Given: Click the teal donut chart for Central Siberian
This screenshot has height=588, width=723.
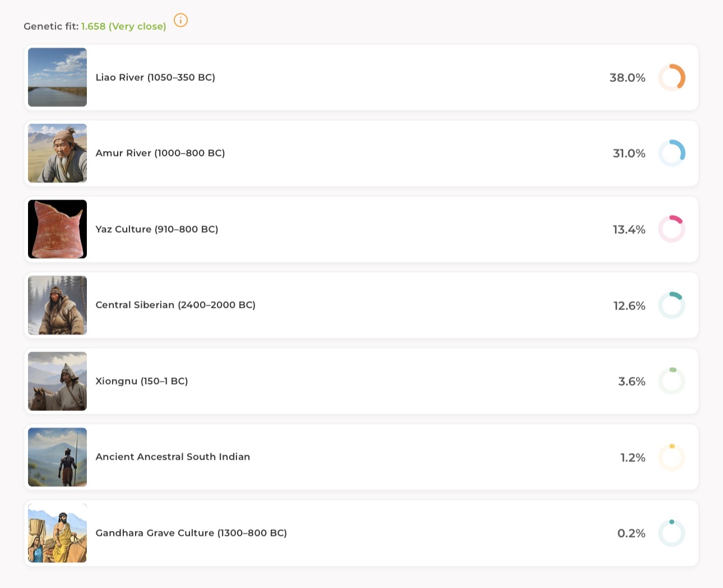Looking at the screenshot, I should pyautogui.click(x=671, y=305).
